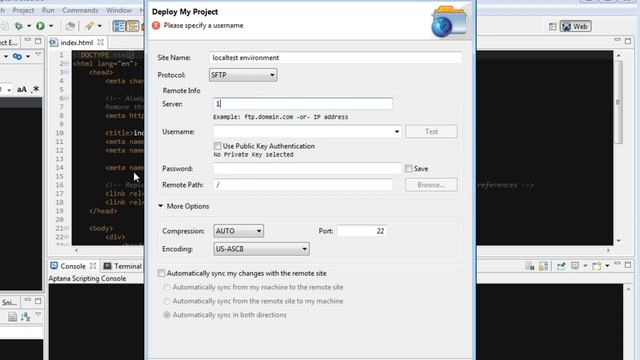Enable Use Public Key Authentication checkbox
Image resolution: width=640 pixels, height=360 pixels.
coord(217,146)
